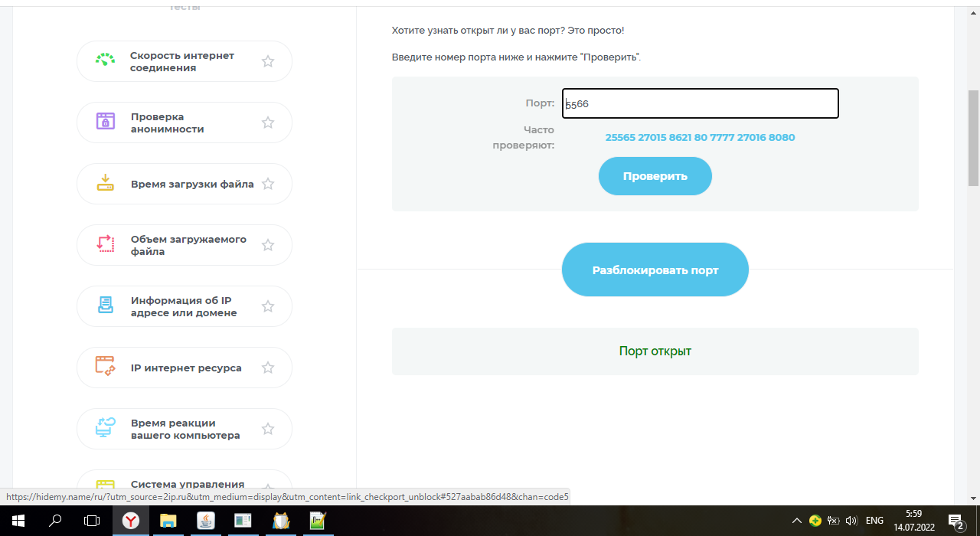Click the anonymity check lock icon

point(105,122)
